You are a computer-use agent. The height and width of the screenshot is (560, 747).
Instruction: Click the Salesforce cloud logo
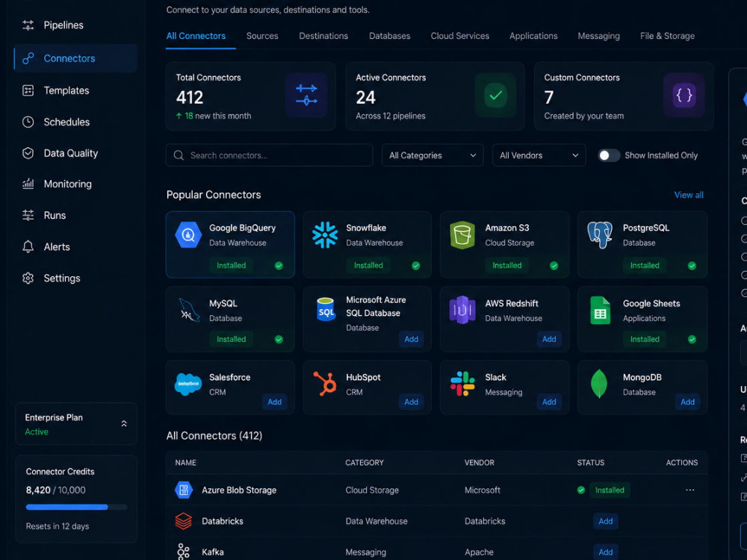tap(188, 385)
